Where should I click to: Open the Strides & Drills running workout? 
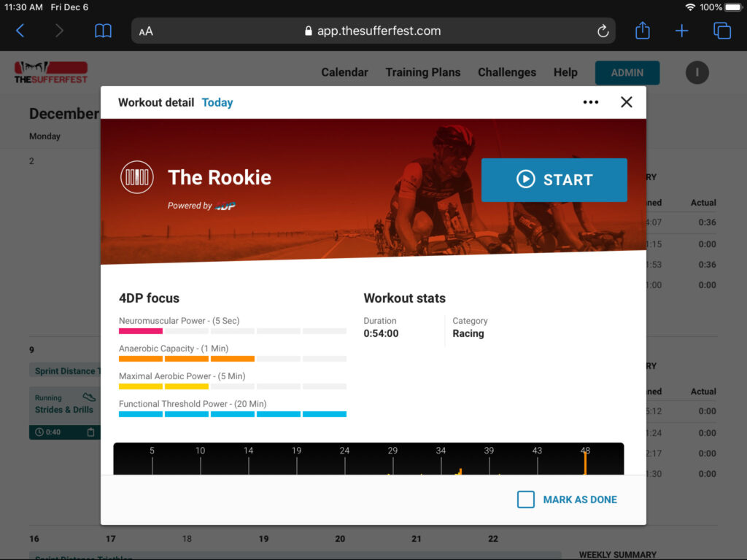[65, 413]
